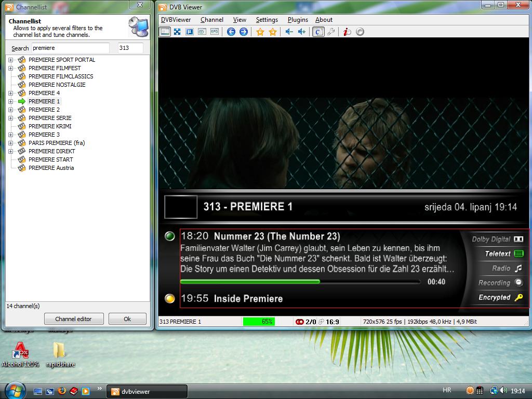532x399 pixels.
Task: Open the Channel editor
Action: pos(73,319)
